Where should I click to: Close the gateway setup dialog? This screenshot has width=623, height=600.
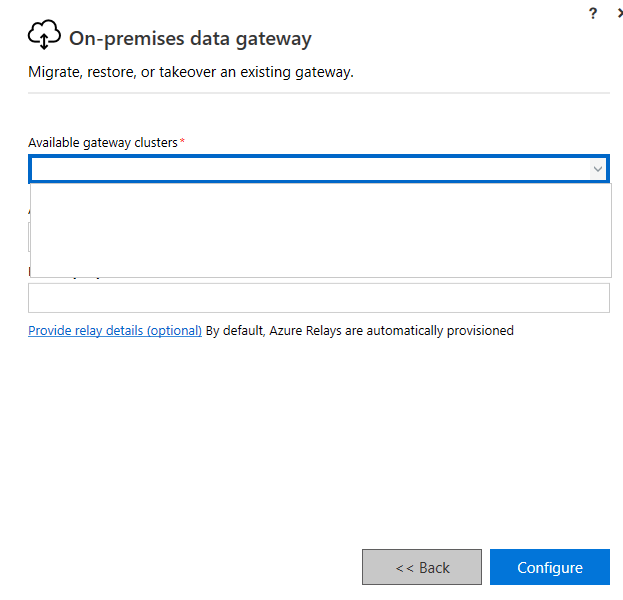(x=620, y=14)
